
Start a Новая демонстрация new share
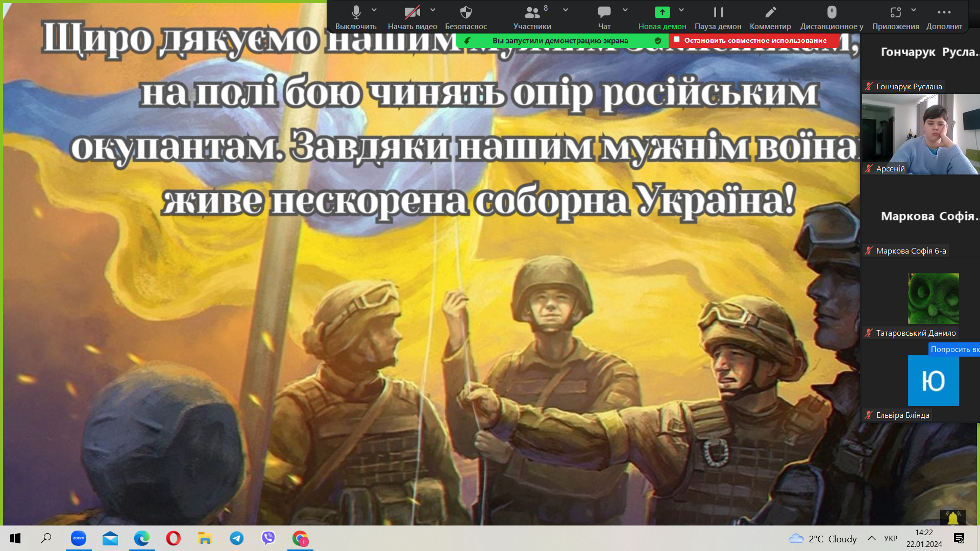point(662,17)
